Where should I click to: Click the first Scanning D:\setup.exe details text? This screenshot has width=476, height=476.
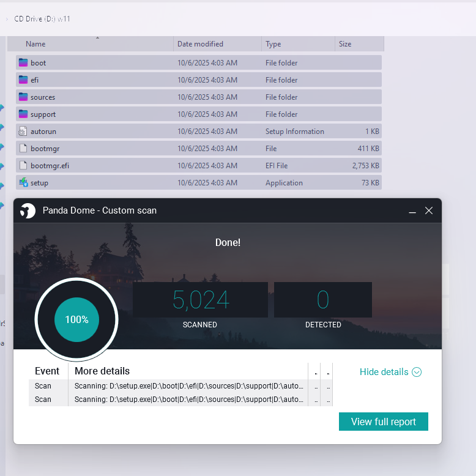[x=189, y=386]
